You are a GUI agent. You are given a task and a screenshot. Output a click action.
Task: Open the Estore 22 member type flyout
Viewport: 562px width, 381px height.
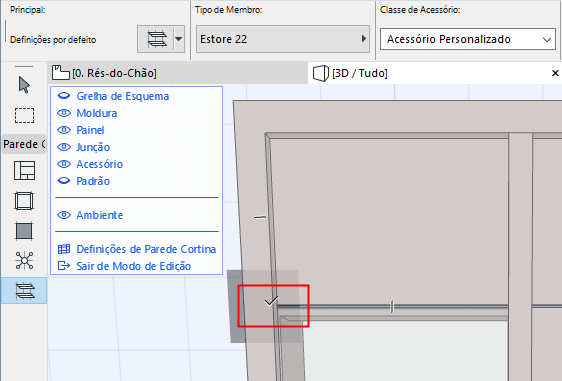283,39
